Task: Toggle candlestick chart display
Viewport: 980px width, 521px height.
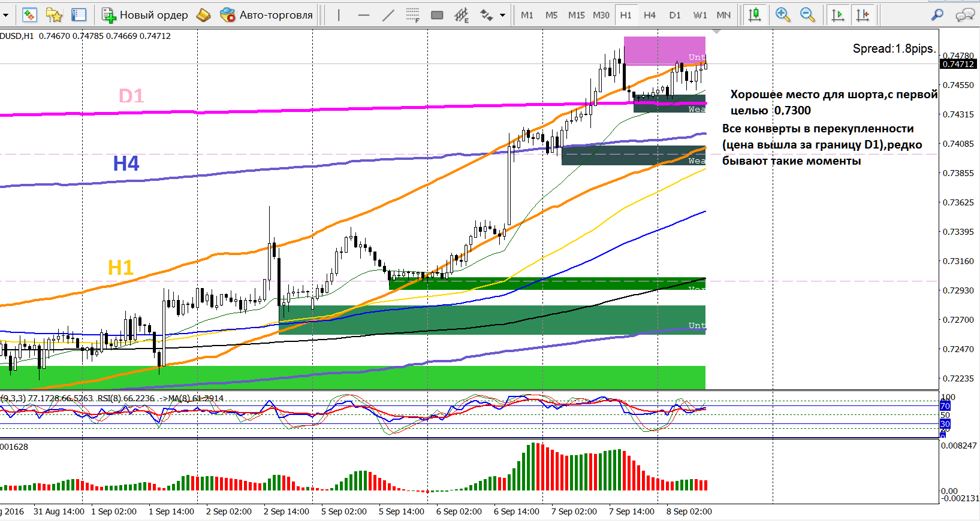Action: point(755,15)
